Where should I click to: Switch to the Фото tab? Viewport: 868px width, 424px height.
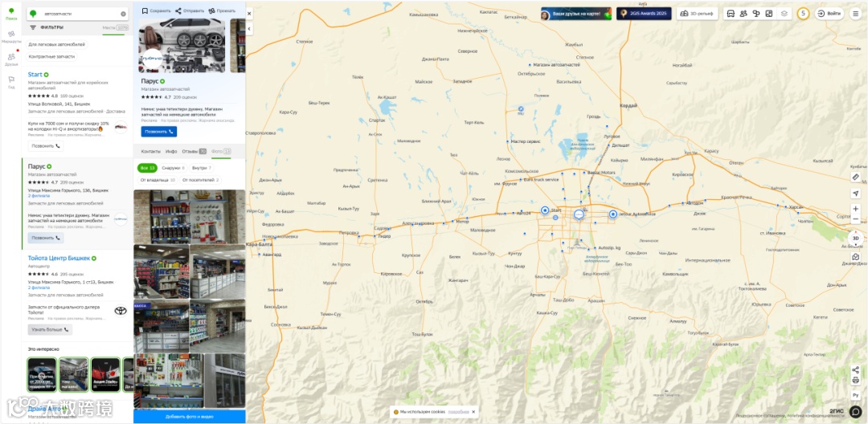pyautogui.click(x=221, y=152)
